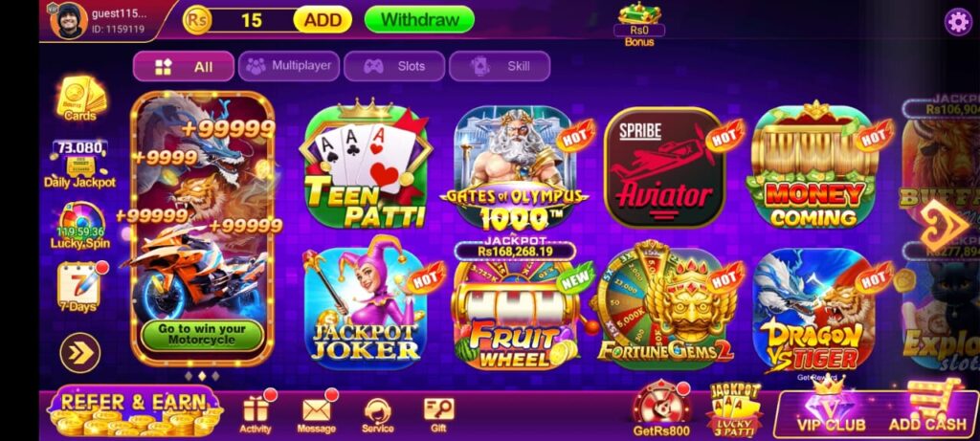Open the 7-Days calendar icon

click(x=79, y=287)
